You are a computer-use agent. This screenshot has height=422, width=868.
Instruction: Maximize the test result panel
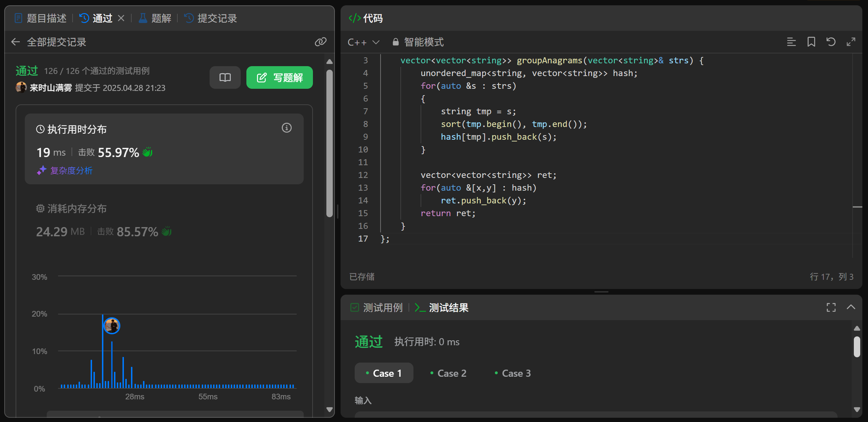pos(831,307)
